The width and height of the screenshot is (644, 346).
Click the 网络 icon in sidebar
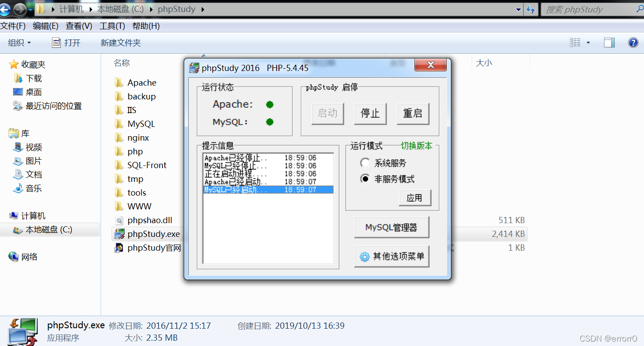(14, 257)
